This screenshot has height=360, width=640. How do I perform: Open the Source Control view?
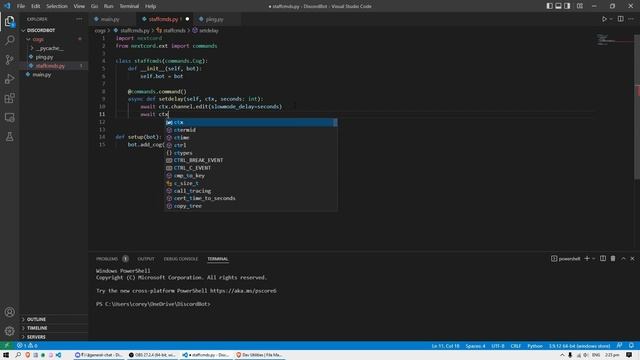tap(9, 60)
